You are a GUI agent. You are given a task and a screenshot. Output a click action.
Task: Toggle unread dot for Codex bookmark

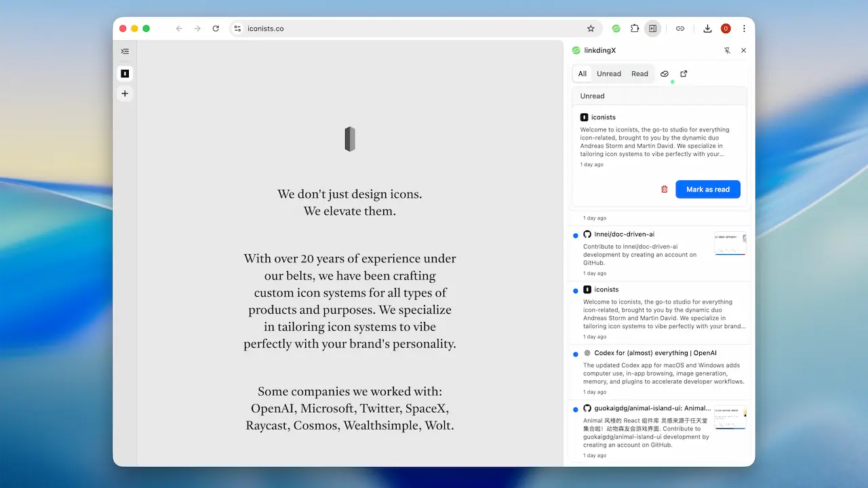(576, 354)
